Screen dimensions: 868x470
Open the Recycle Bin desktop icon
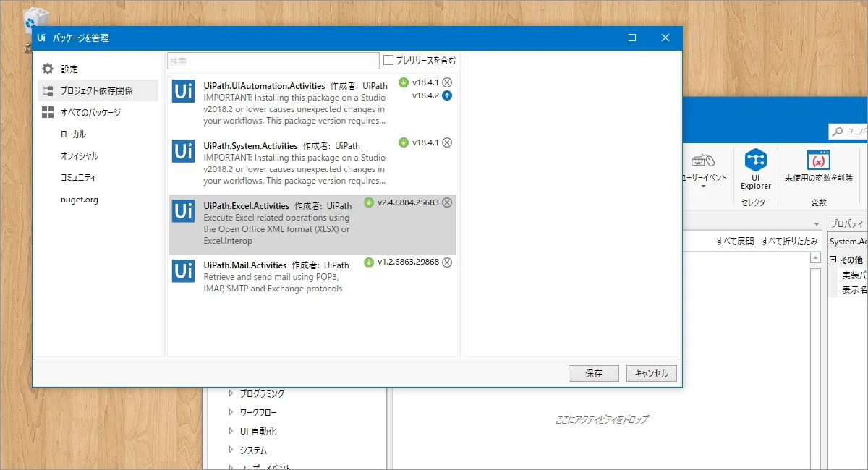click(x=36, y=22)
